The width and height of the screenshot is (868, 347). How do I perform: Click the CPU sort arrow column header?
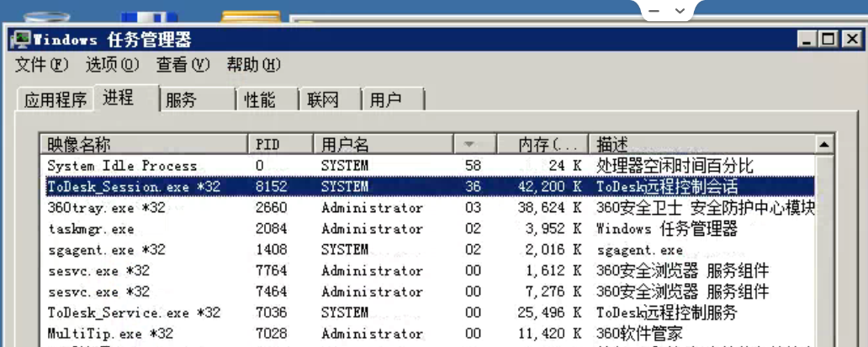pyautogui.click(x=475, y=145)
